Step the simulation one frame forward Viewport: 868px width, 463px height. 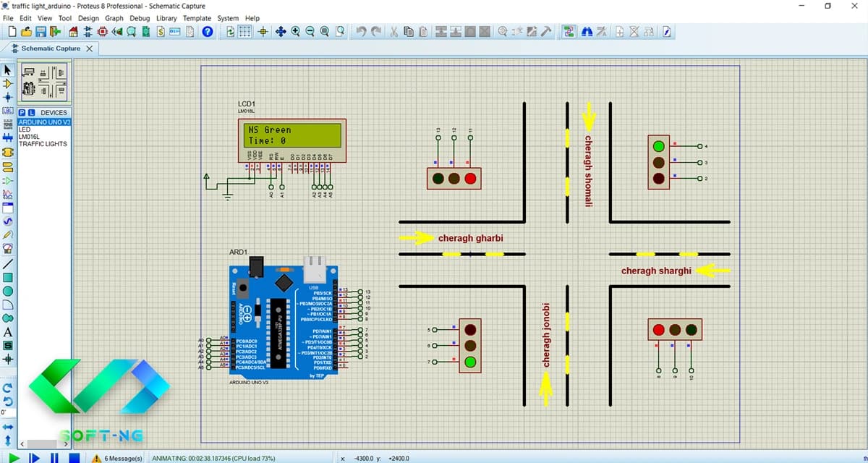(x=34, y=457)
